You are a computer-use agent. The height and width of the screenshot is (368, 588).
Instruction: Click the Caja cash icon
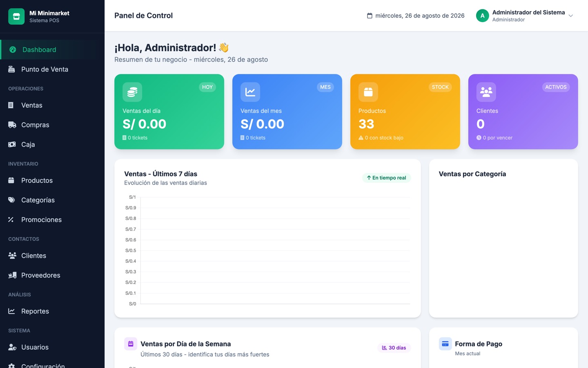point(12,144)
